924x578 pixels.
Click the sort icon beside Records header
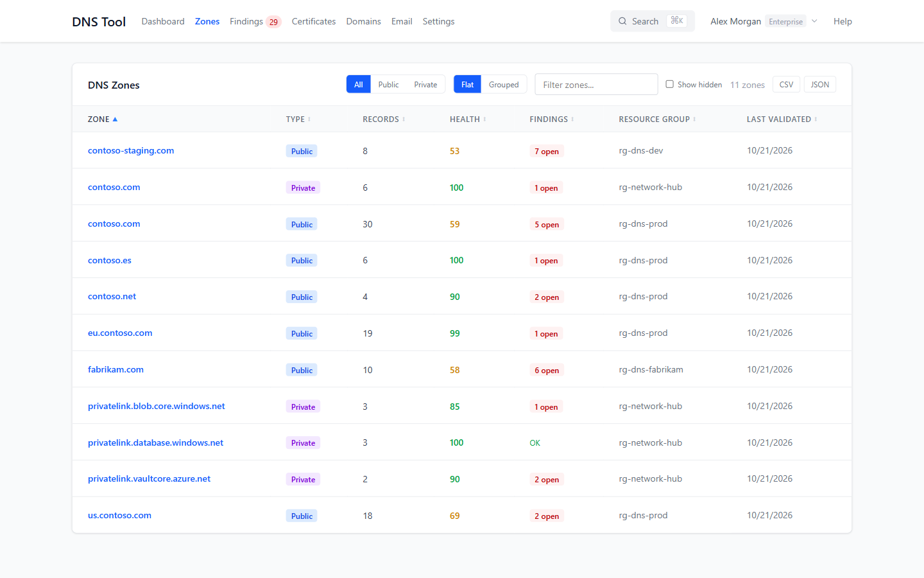[404, 119]
